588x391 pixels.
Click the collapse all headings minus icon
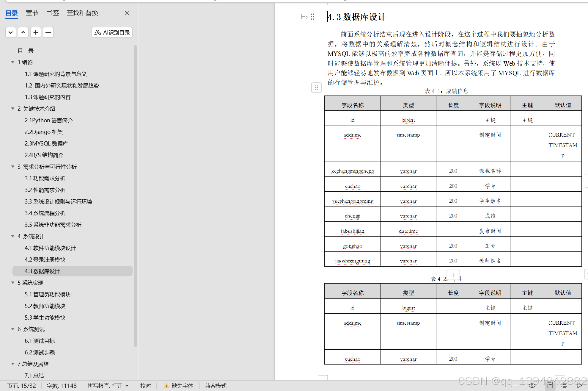pos(48,32)
